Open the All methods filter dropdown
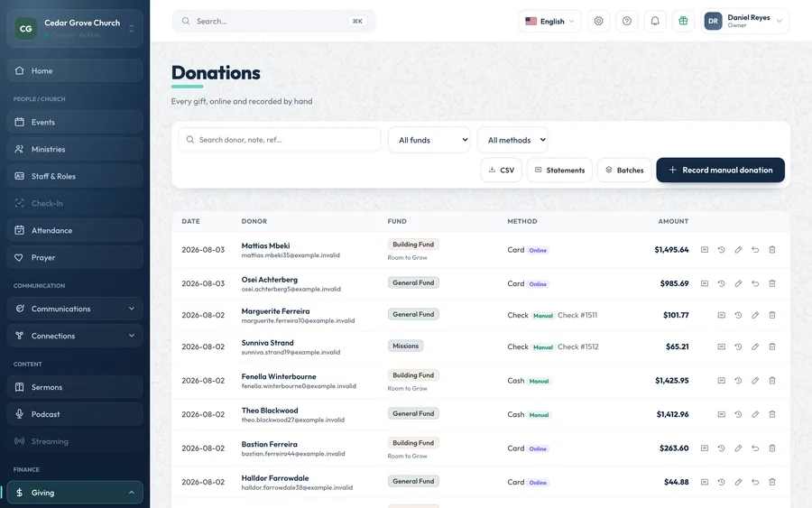812x508 pixels. [512, 140]
